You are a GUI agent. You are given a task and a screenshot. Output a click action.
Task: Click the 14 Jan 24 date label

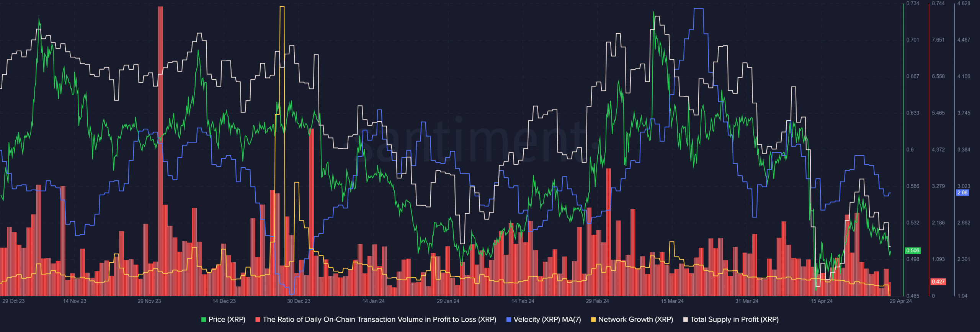(x=373, y=301)
